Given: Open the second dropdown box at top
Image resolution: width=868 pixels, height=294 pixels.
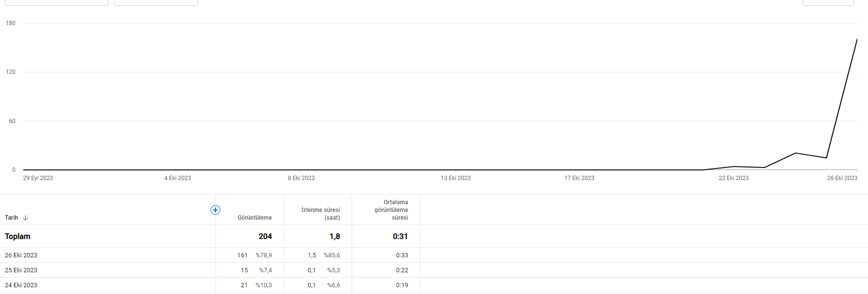Looking at the screenshot, I should click(x=156, y=2).
